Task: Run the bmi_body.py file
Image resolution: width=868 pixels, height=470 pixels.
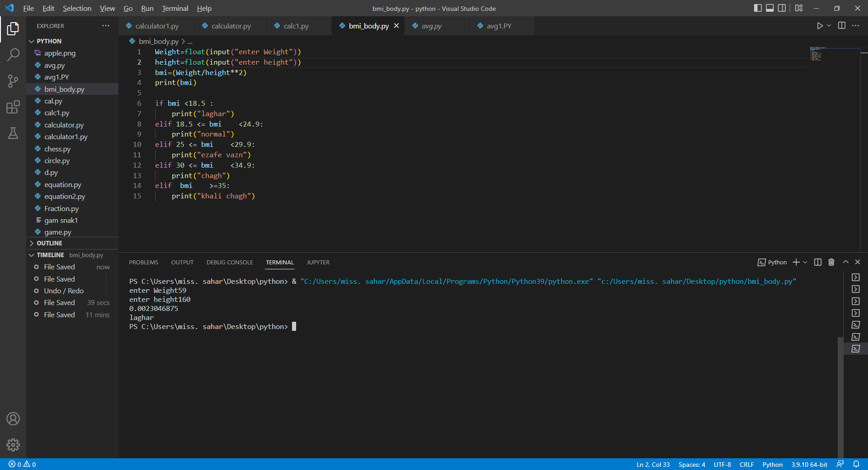Action: pos(820,26)
